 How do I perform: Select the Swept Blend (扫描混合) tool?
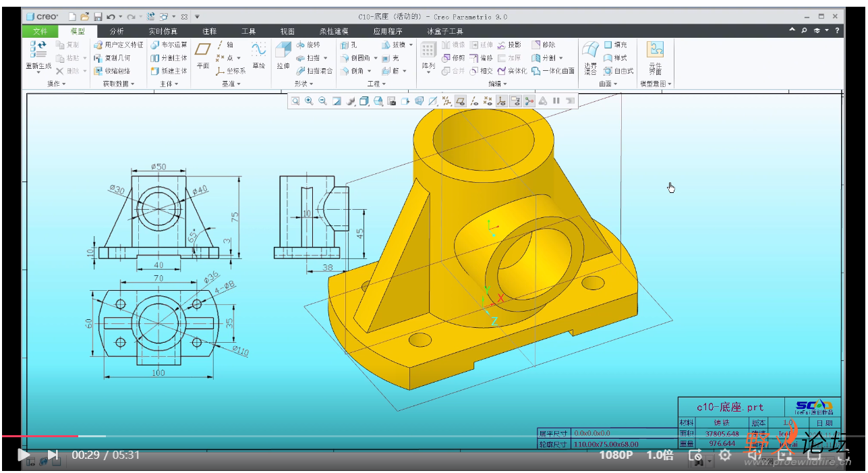314,70
